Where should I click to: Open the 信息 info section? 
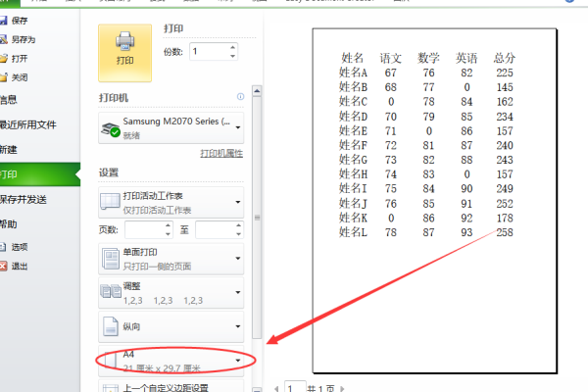click(8, 100)
